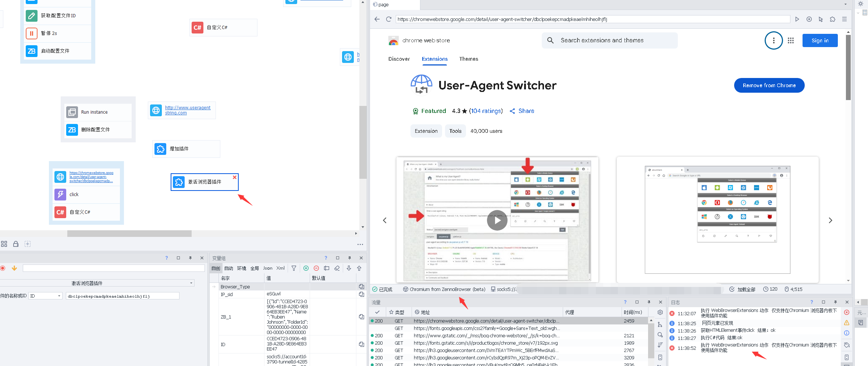Viewport: 868px width, 366px height.
Task: Pin the traffic panel
Action: [649, 302]
